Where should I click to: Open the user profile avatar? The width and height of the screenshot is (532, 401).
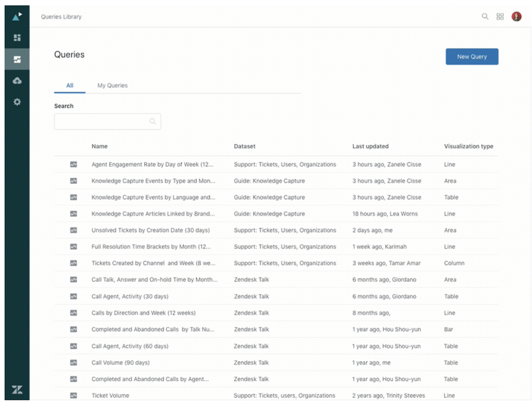coord(517,17)
